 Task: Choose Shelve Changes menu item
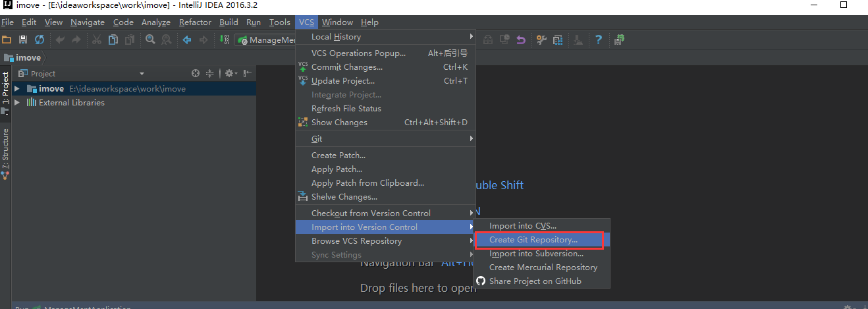(x=385, y=197)
